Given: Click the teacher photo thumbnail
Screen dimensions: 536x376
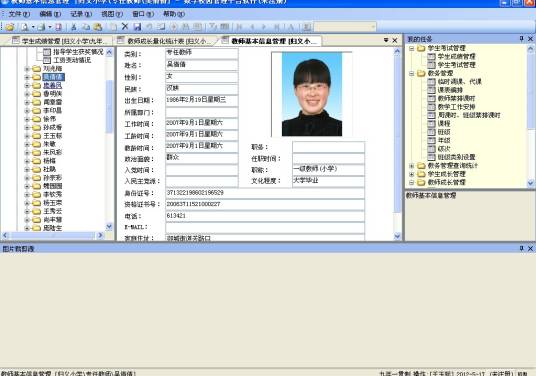Looking at the screenshot, I should (312, 94).
